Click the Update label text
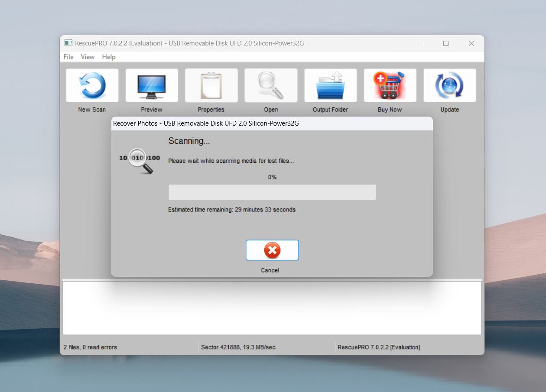Viewport: 546px width, 392px height. (x=449, y=110)
